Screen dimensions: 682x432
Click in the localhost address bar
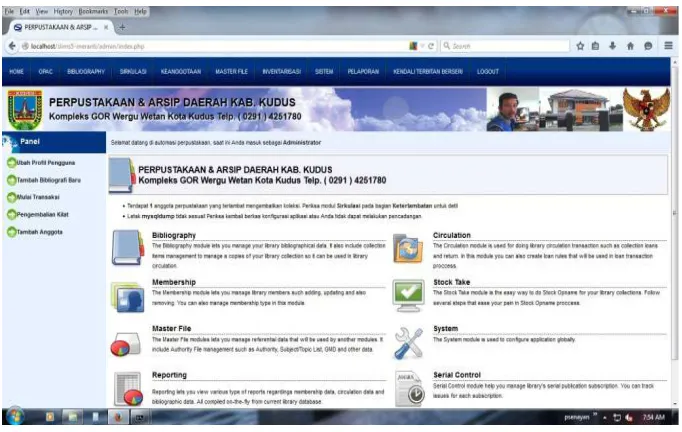(x=217, y=46)
